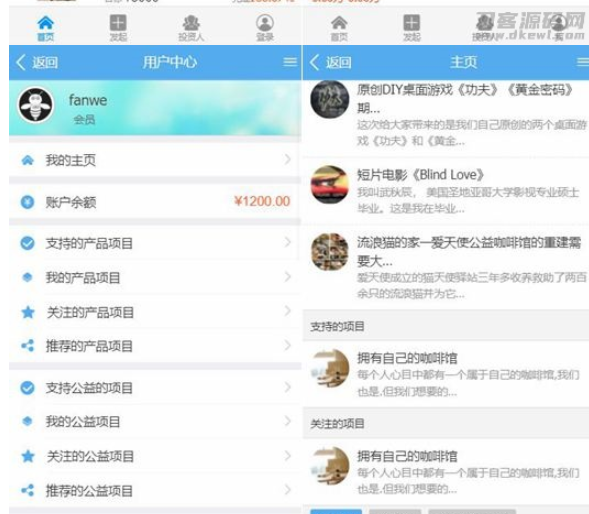Click checkmark icon beside 支持的产品项目

pyautogui.click(x=27, y=243)
